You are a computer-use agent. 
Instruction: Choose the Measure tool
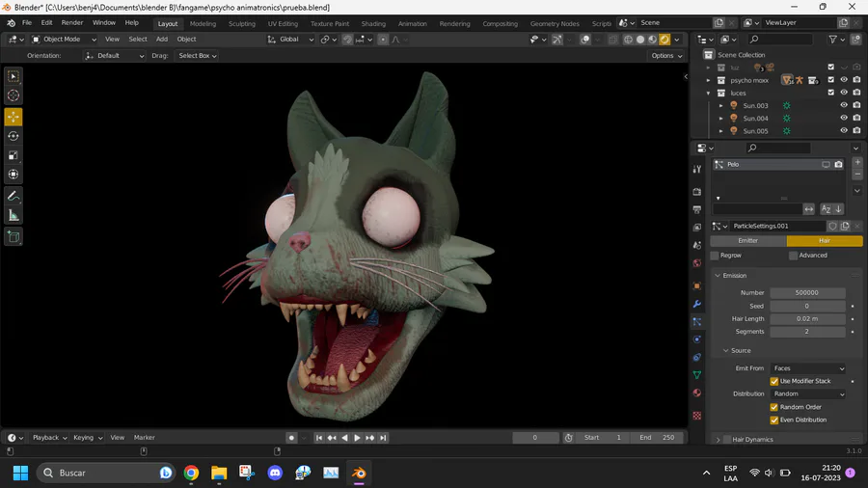14,215
